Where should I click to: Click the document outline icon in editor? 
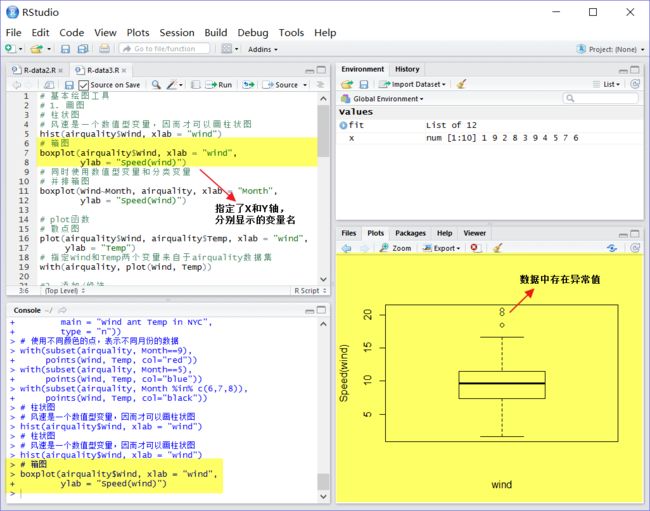tap(320, 85)
